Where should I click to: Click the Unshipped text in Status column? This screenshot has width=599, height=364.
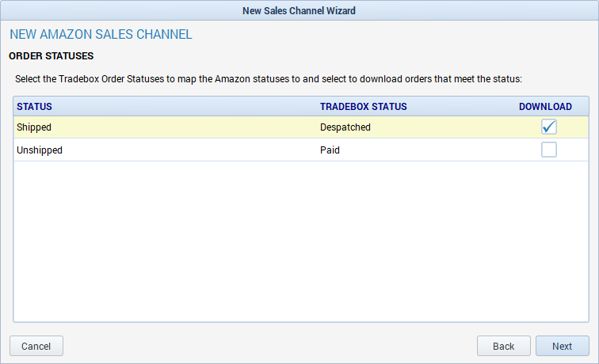(40, 150)
